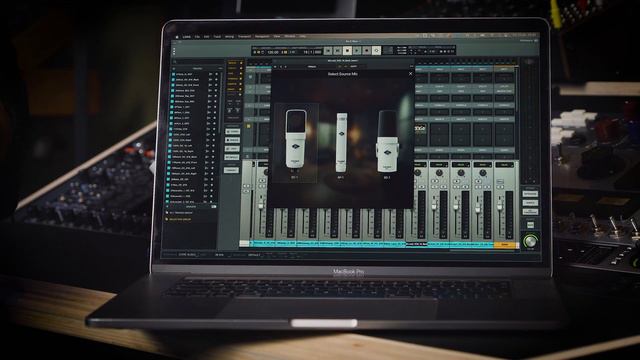Open the Transport menu
The width and height of the screenshot is (640, 360).
pyautogui.click(x=244, y=37)
